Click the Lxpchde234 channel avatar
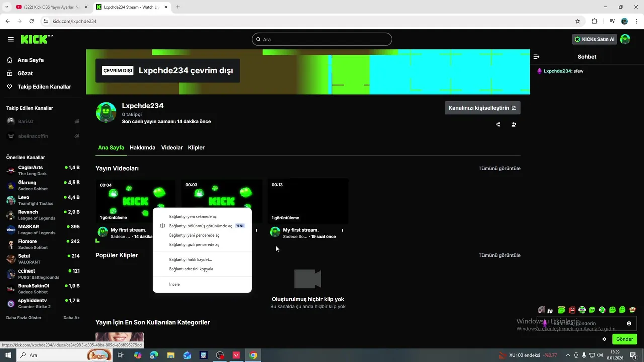The height and width of the screenshot is (362, 644). 106,112
